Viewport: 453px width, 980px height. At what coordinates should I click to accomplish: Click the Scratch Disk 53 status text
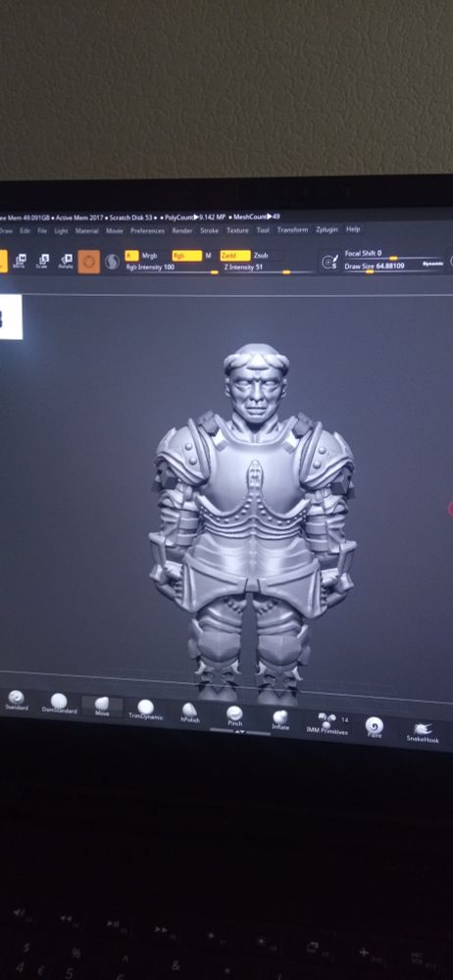(x=131, y=218)
